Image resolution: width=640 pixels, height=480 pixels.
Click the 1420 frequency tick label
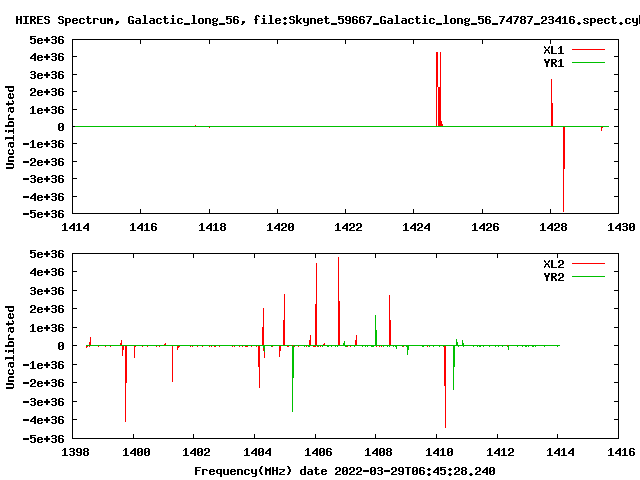[280, 227]
